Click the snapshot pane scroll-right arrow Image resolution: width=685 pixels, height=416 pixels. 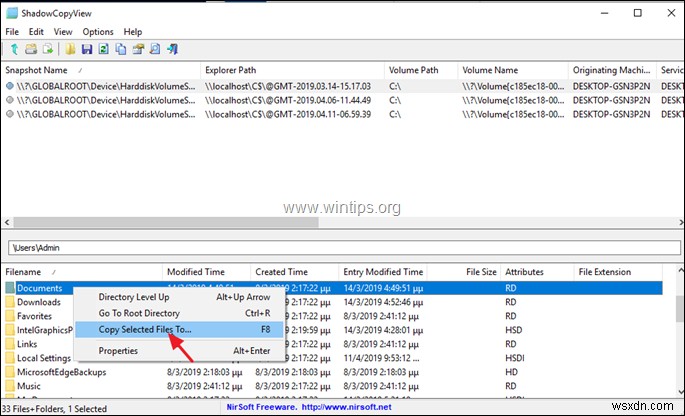coord(681,222)
